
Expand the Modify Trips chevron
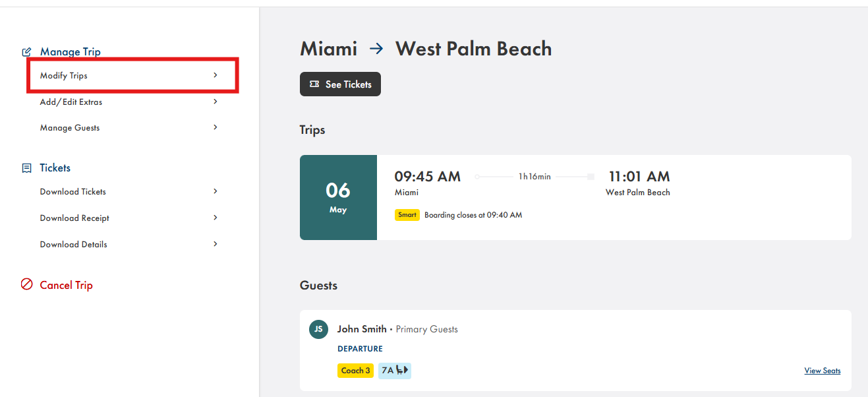click(x=216, y=75)
